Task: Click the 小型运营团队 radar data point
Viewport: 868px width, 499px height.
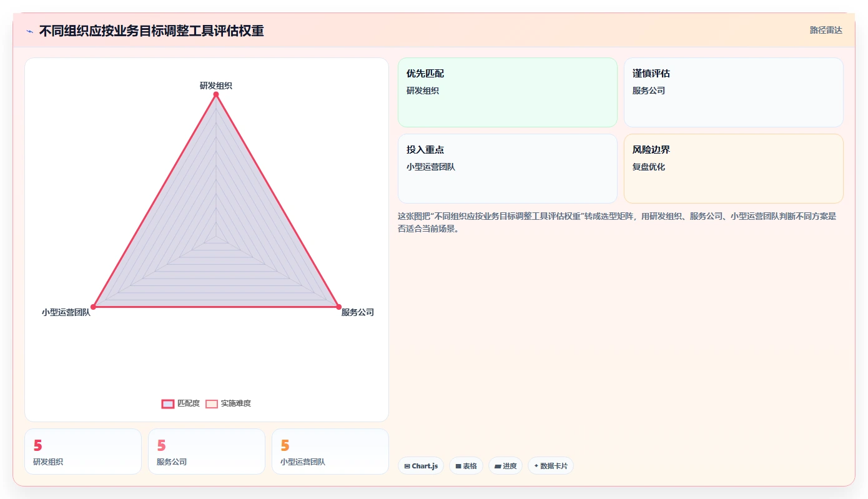Action: 93,307
